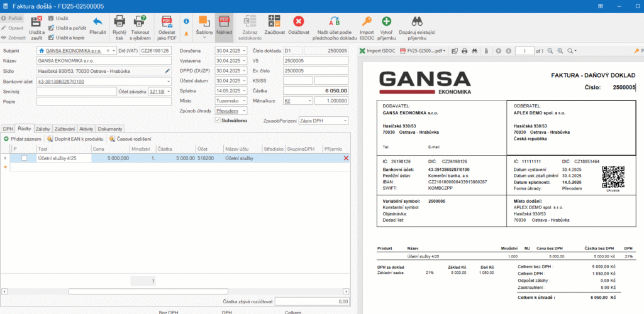The width and height of the screenshot is (644, 314).
Task: Zoom out the PDF preview
Action: pos(550,51)
